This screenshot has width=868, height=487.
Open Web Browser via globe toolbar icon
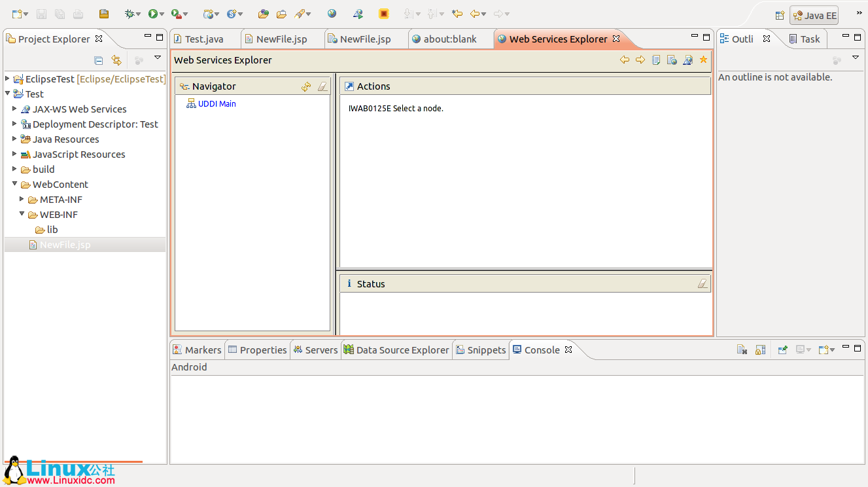[332, 14]
